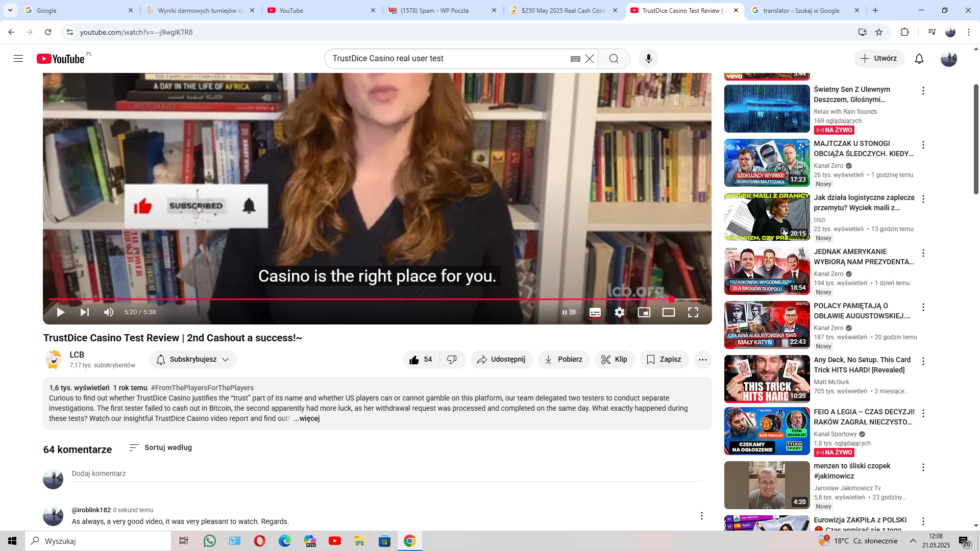Expand description with ...więcej
This screenshot has height=551, width=980.
307,419
